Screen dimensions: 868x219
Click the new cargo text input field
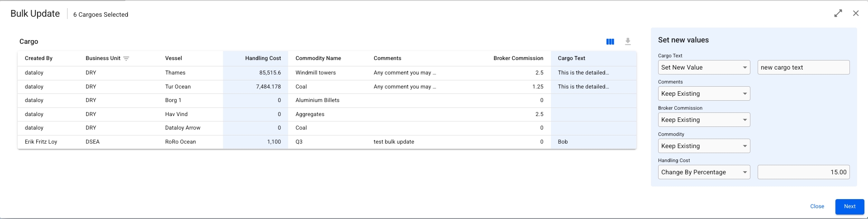pos(803,67)
